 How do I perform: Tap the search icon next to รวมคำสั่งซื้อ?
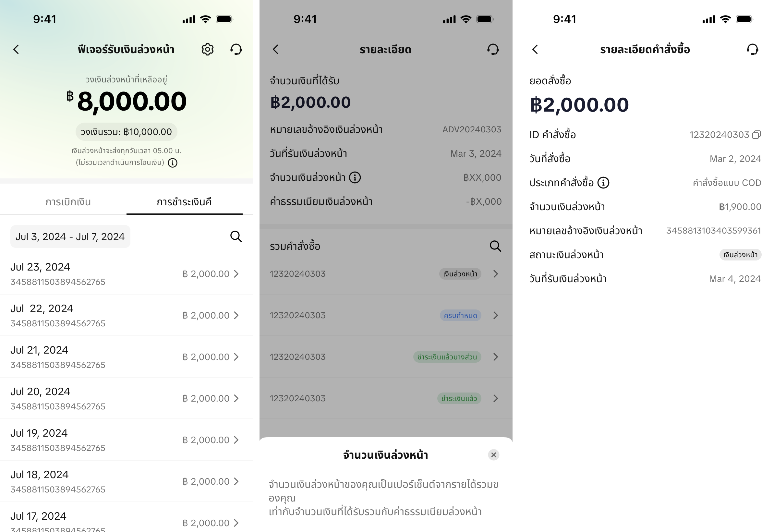495,246
